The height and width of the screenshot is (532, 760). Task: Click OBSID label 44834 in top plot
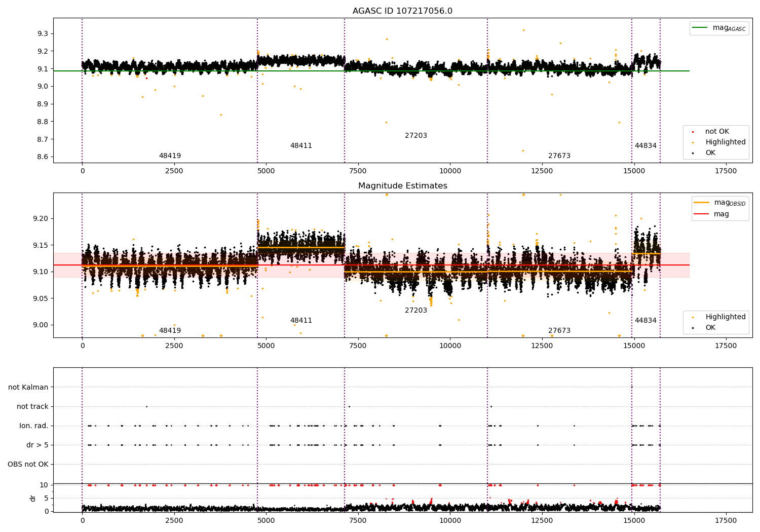coord(645,146)
